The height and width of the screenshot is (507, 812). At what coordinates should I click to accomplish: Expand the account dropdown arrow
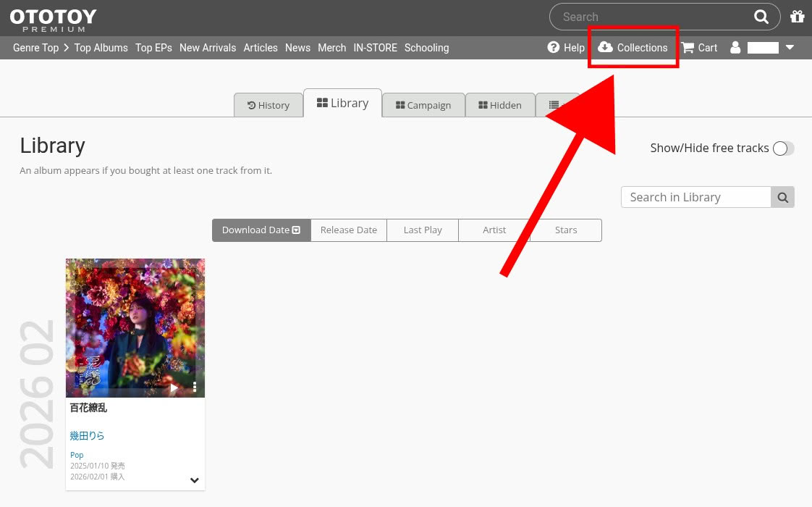[790, 48]
